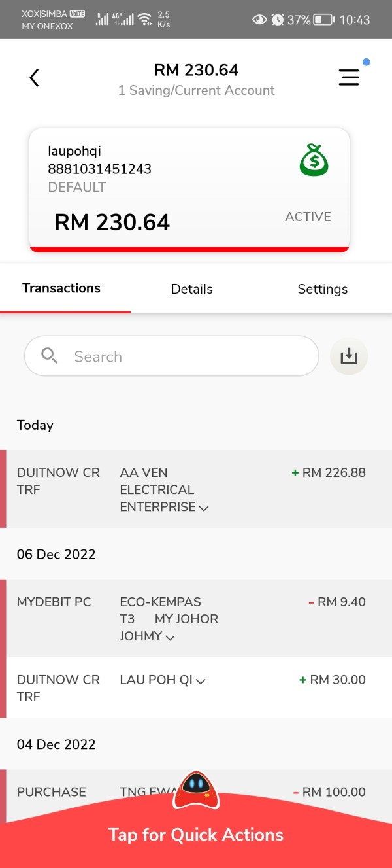The height and width of the screenshot is (868, 392).
Task: Tap the green money bag icon
Action: coord(314,160)
